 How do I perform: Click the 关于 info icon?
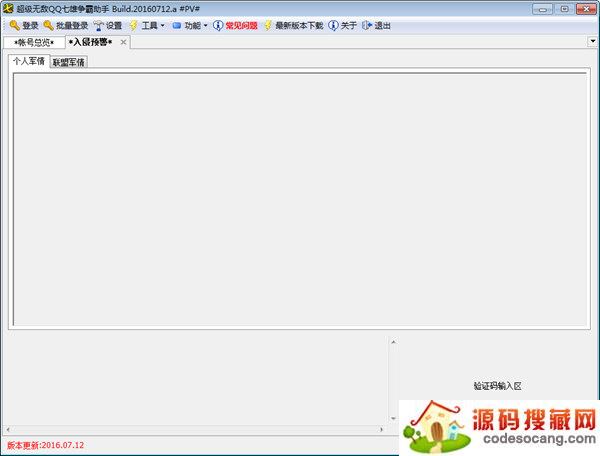point(333,26)
